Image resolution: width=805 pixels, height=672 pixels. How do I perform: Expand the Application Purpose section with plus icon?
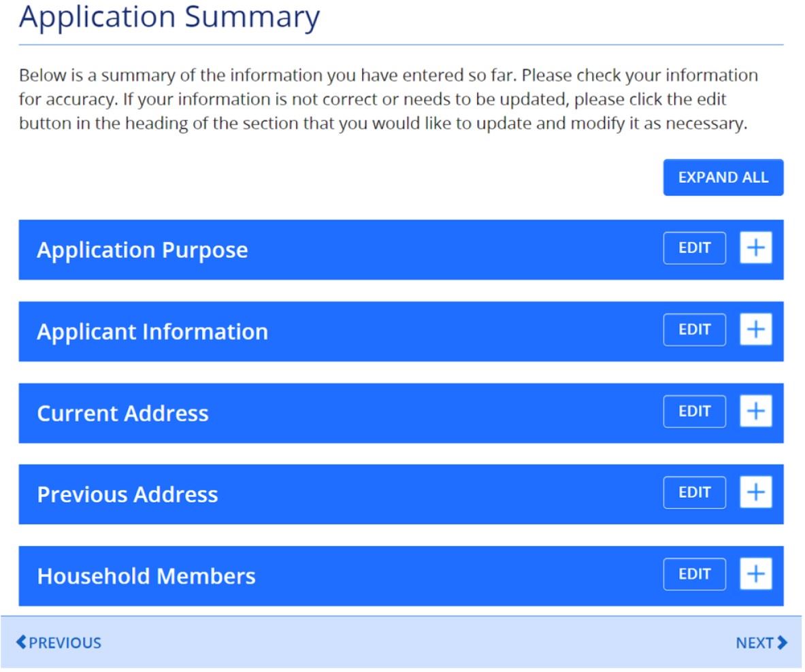(756, 248)
